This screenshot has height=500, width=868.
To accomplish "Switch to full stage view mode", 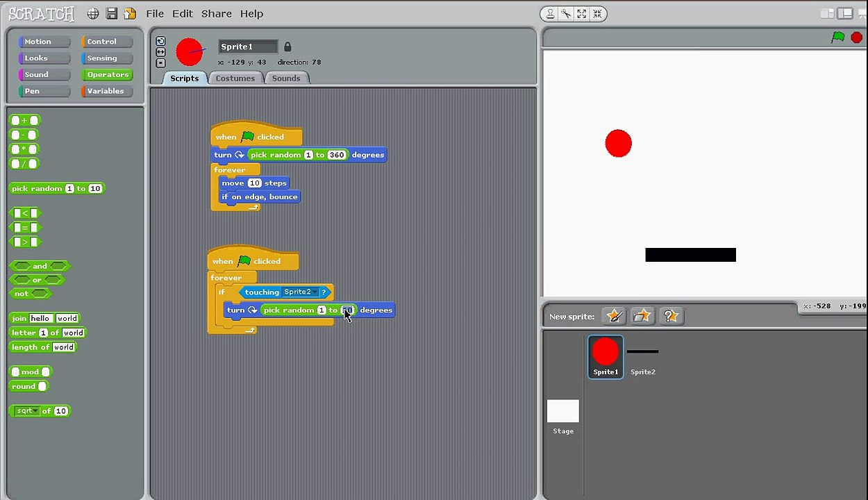I will tap(845, 14).
